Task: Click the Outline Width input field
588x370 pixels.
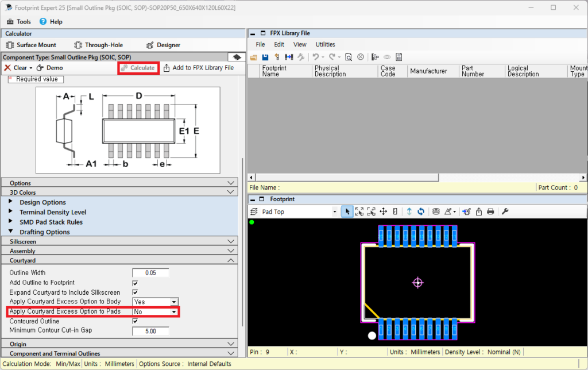Action: [x=150, y=273]
